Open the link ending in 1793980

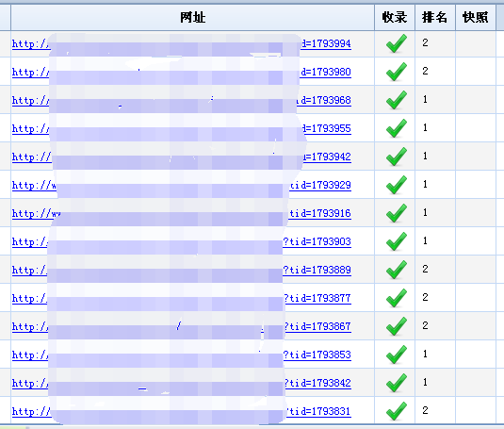[182, 72]
